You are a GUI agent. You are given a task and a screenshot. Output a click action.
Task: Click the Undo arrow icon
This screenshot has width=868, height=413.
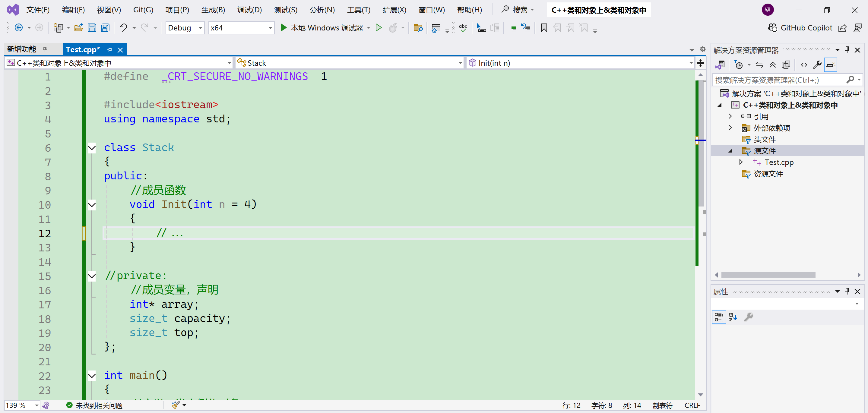click(123, 28)
